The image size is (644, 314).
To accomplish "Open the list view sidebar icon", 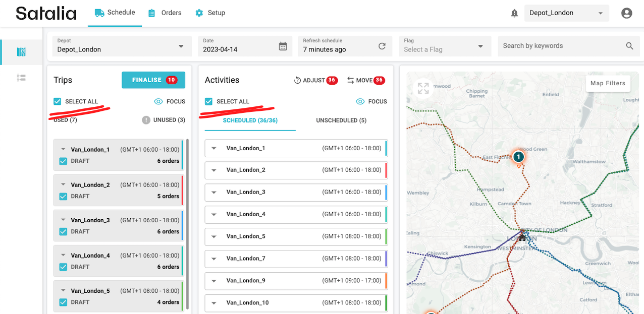I will (x=21, y=78).
